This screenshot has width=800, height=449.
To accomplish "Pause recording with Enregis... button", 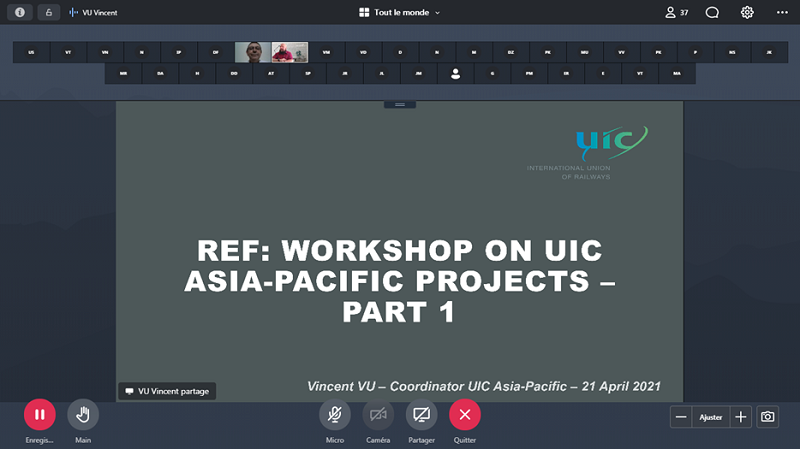I will (40, 414).
